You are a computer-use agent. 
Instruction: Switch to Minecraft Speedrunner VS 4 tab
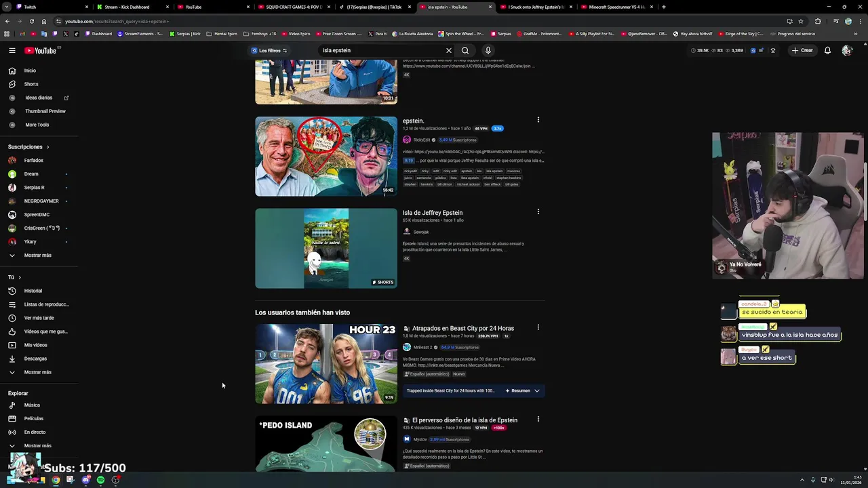tap(615, 7)
